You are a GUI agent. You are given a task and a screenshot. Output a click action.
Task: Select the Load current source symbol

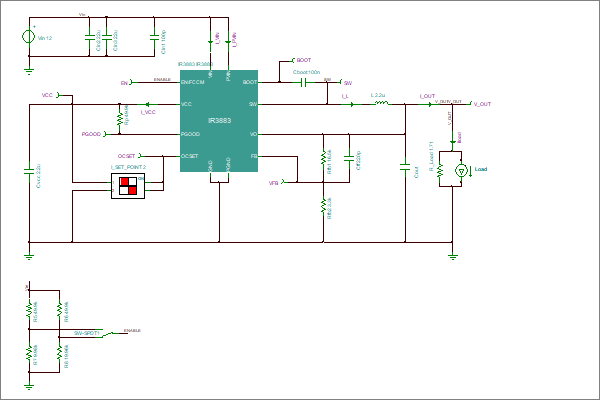(x=461, y=170)
